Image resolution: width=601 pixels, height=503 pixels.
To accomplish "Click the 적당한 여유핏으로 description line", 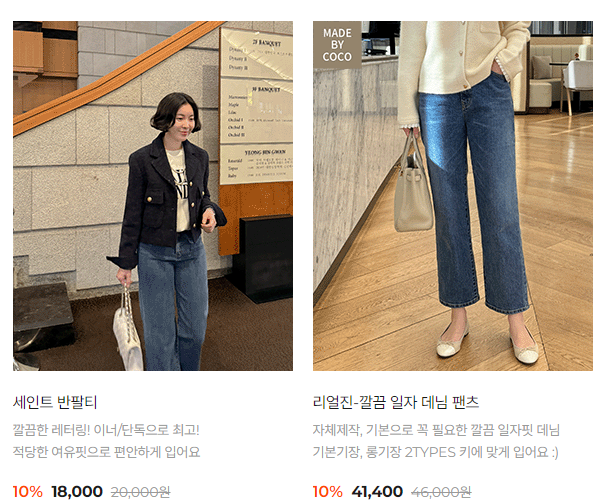I will tap(107, 452).
